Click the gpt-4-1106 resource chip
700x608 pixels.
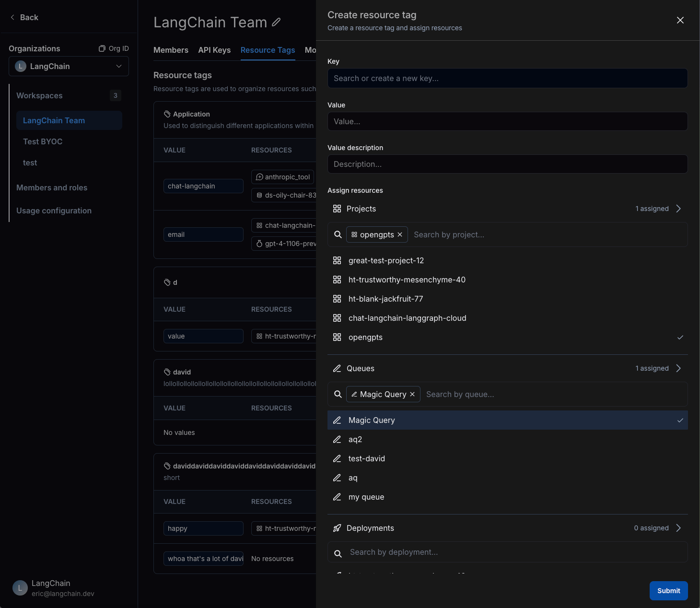coord(284,244)
